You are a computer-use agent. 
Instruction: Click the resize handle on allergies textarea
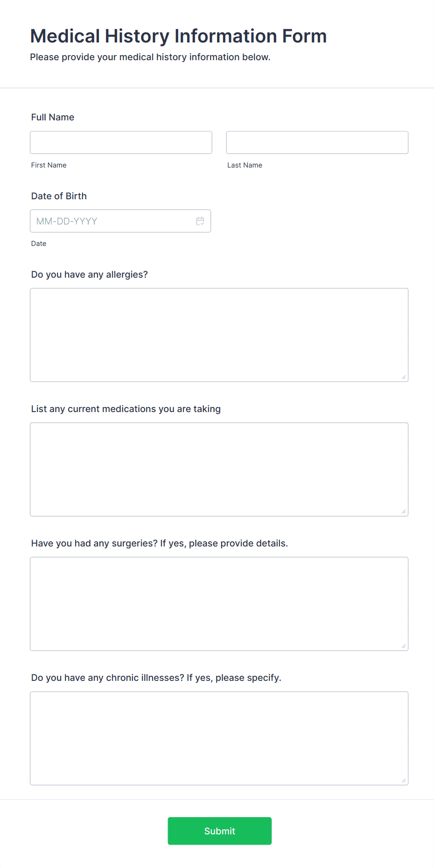click(x=403, y=377)
